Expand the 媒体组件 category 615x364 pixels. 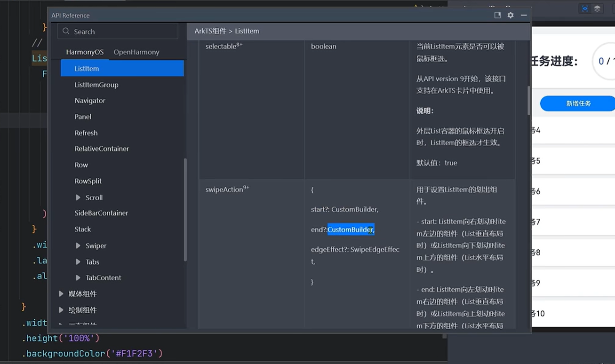pyautogui.click(x=61, y=294)
